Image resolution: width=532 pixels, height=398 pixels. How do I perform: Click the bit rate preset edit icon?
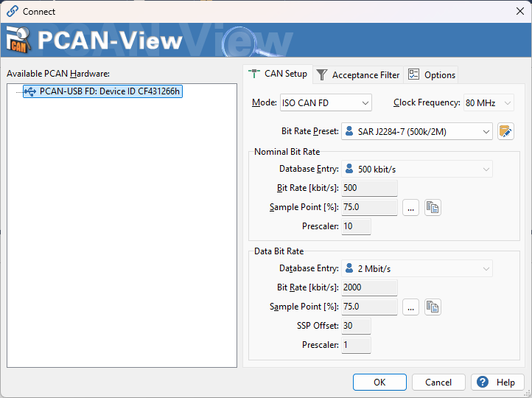coord(505,131)
